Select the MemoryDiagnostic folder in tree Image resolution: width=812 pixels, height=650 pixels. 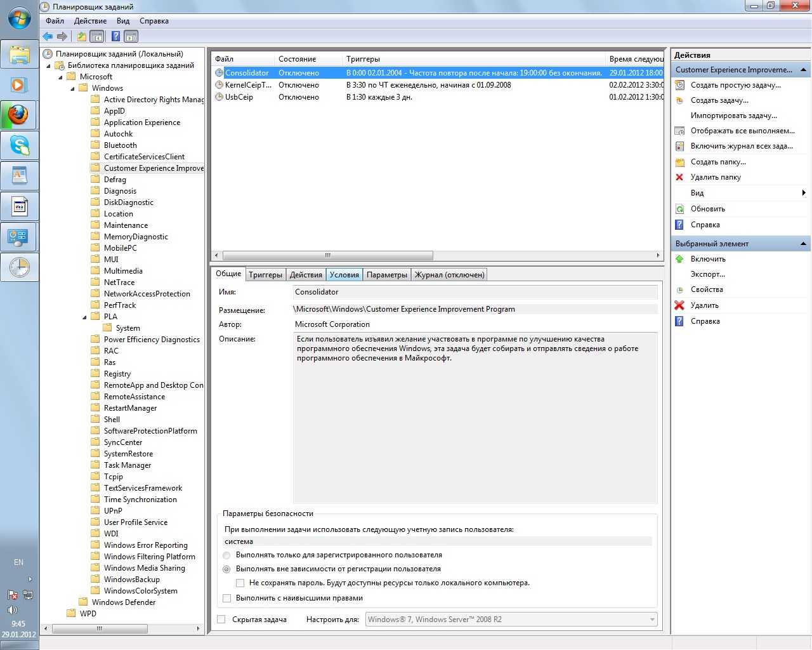pyautogui.click(x=136, y=237)
